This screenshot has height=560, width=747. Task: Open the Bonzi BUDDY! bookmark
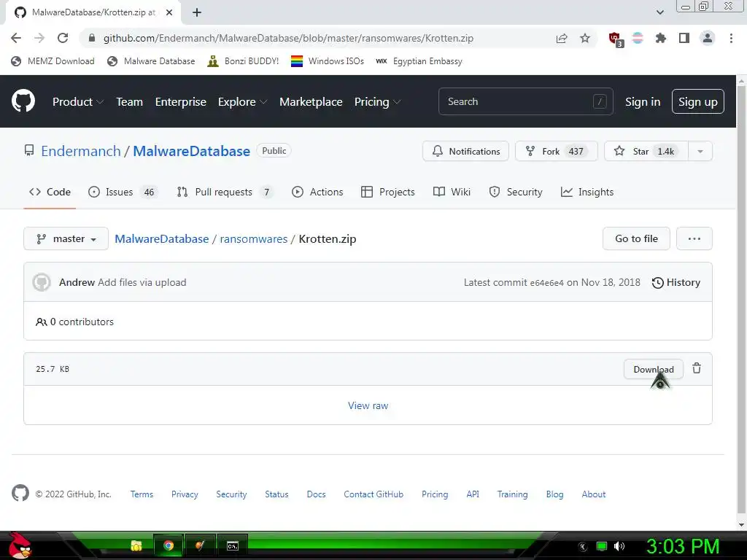pos(243,61)
